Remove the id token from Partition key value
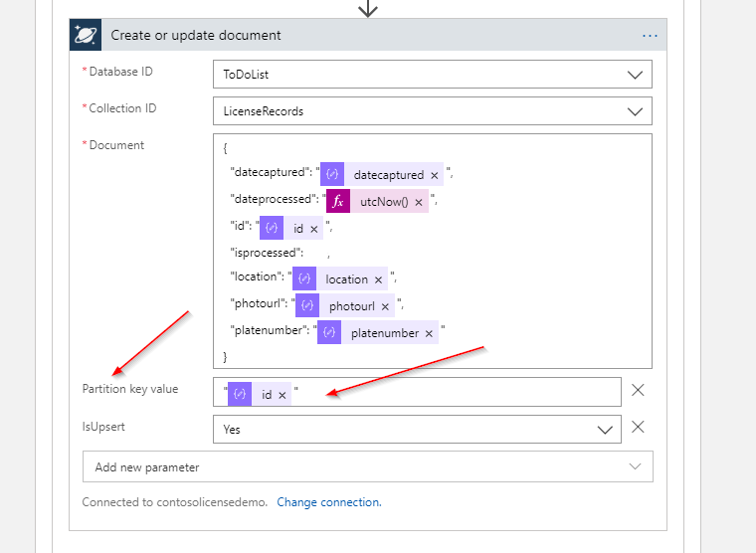Image resolution: width=756 pixels, height=553 pixels. click(283, 395)
